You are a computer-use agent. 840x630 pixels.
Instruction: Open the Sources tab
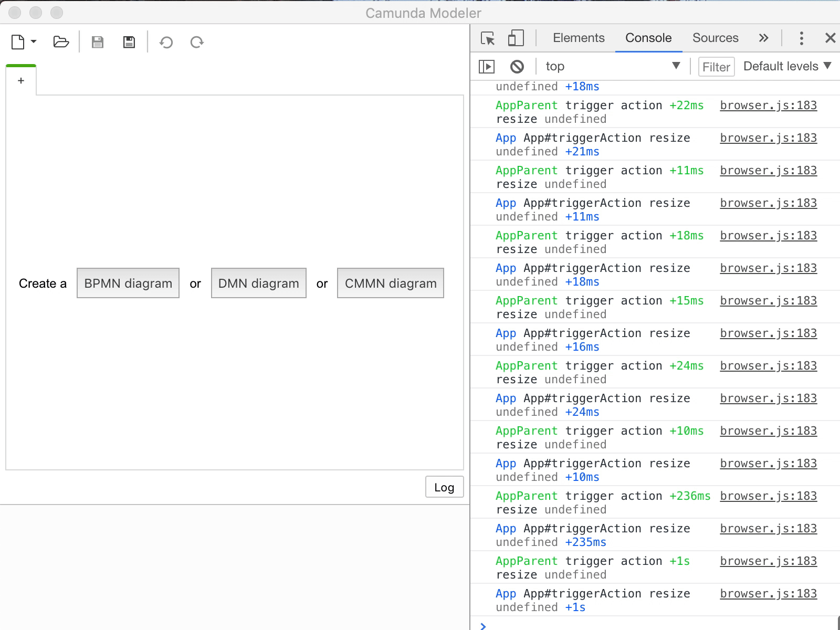tap(716, 38)
